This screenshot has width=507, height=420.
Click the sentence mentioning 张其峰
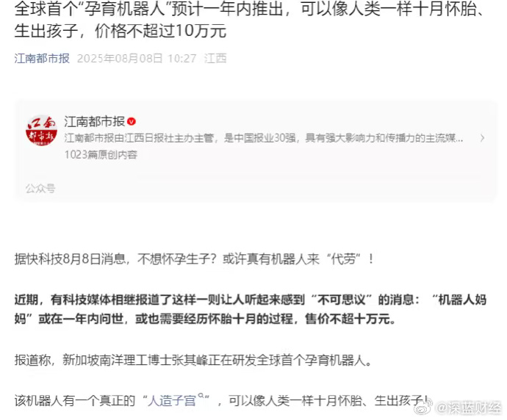[x=193, y=360]
